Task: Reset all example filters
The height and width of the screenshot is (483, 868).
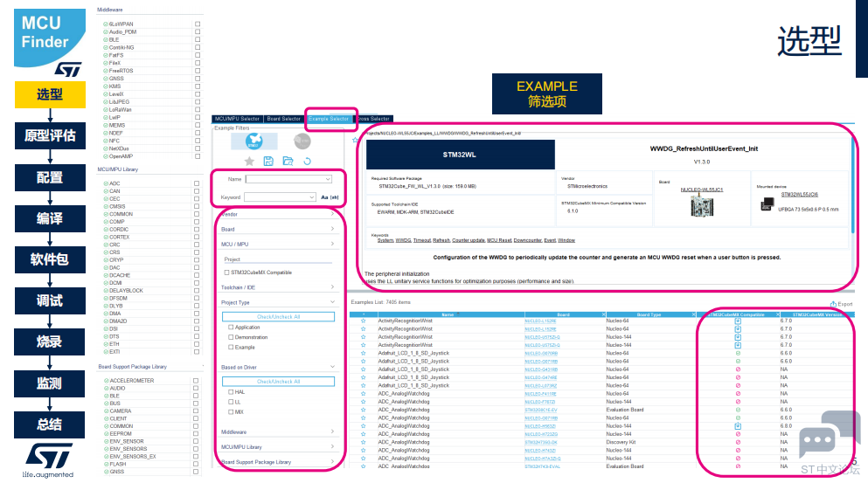Action: pos(307,161)
